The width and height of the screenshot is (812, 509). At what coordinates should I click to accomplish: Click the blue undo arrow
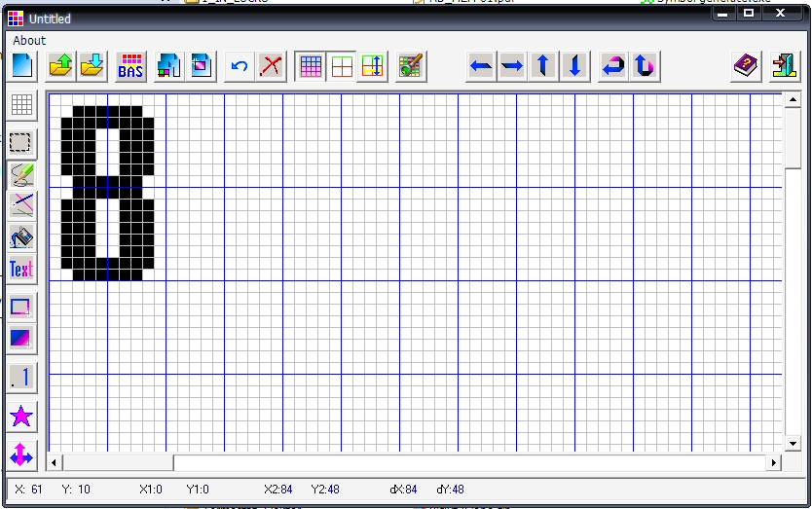(240, 66)
